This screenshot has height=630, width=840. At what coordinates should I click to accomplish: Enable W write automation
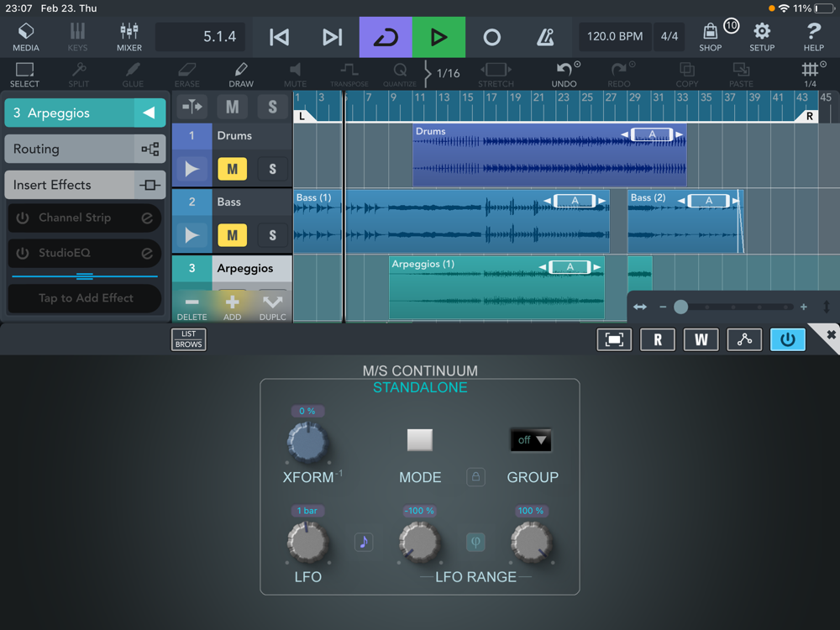point(701,339)
